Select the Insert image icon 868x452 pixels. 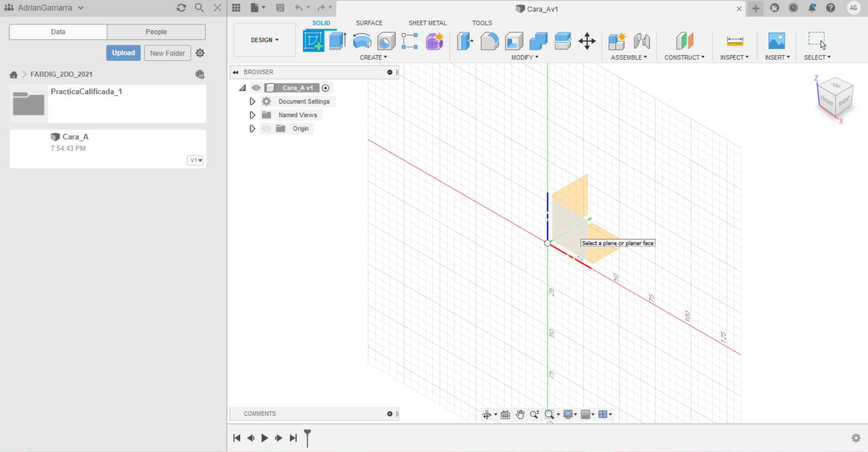tap(777, 41)
